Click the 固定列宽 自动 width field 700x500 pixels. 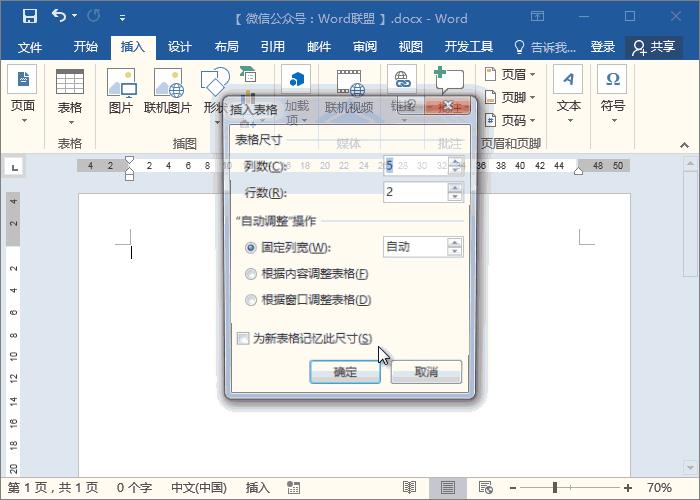pyautogui.click(x=415, y=247)
